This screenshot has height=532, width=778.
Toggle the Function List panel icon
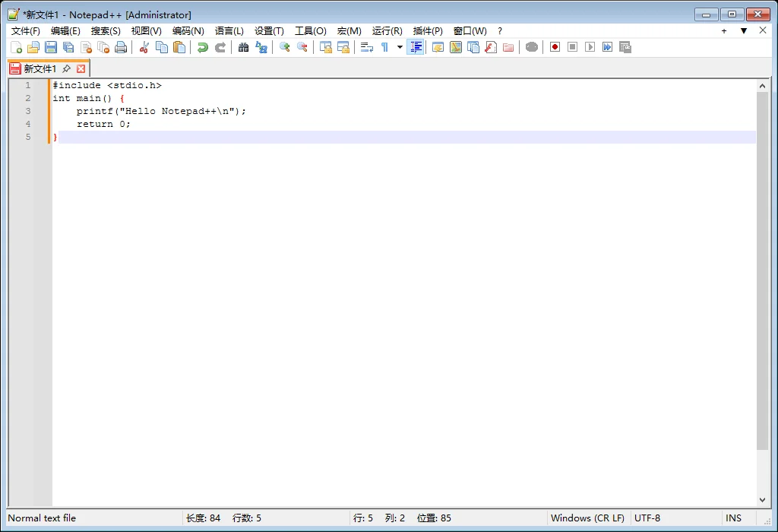490,47
